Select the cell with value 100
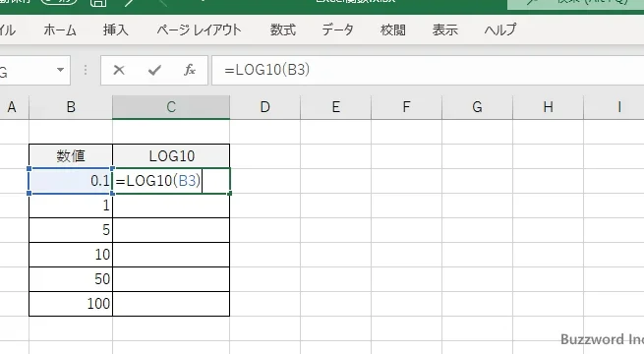The image size is (644, 354). click(71, 304)
